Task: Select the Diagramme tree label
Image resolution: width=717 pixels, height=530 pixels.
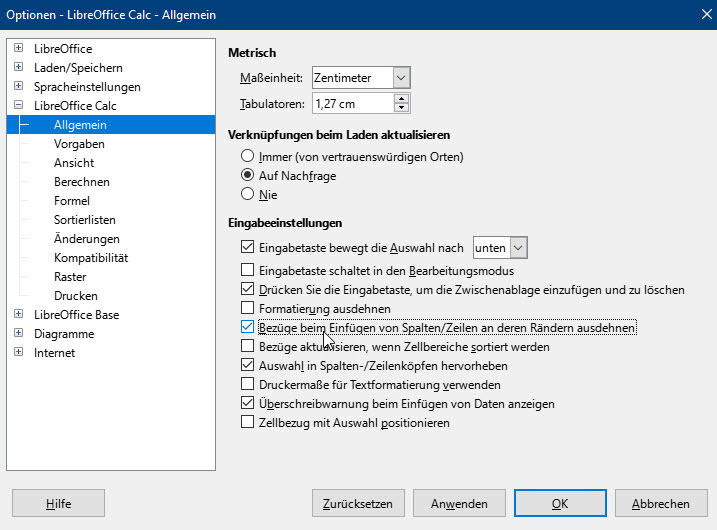Action: point(64,334)
